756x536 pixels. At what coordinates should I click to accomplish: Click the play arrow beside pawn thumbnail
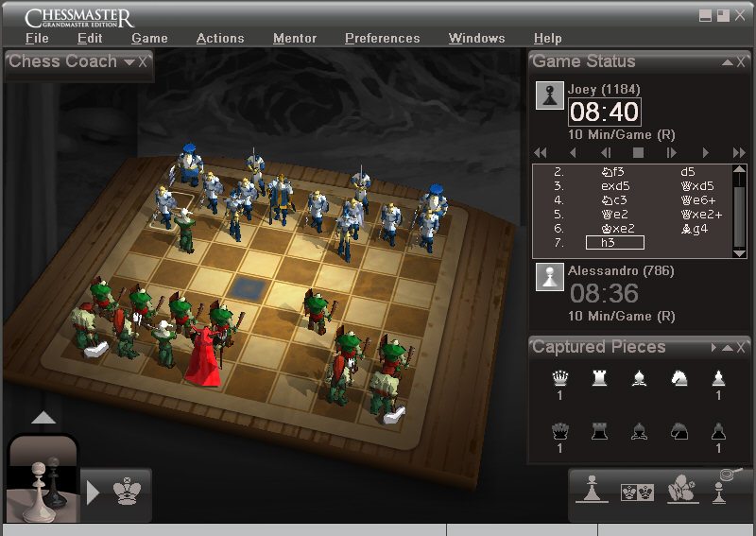(93, 493)
